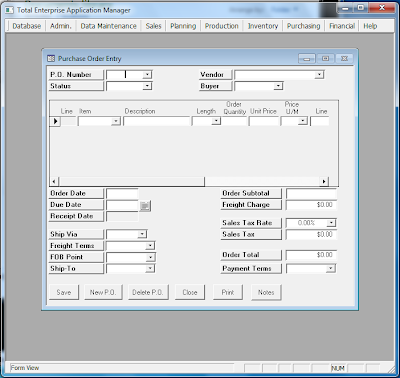The width and height of the screenshot is (400, 378).
Task: Click the Due Date input field
Action: coord(122,205)
